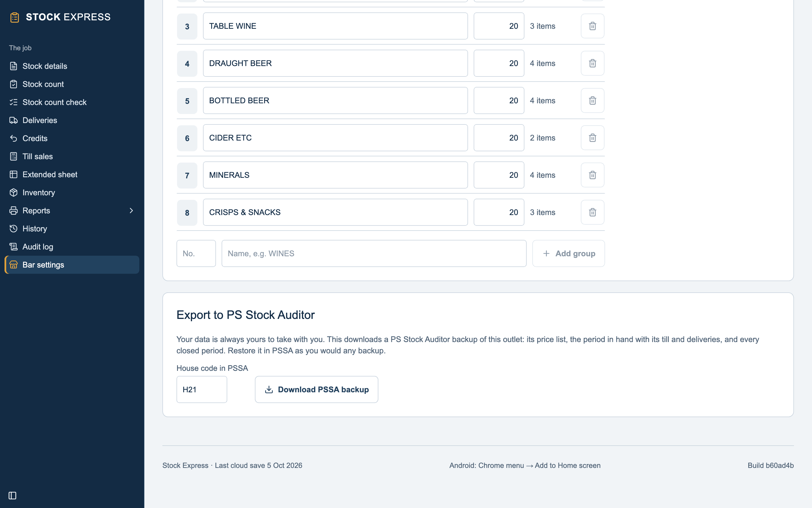
Task: Edit the MINERALS name field
Action: (x=335, y=175)
